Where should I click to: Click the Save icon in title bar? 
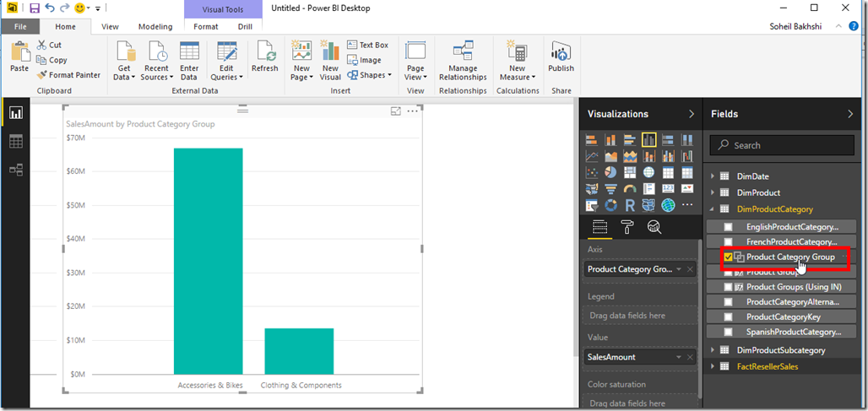click(35, 8)
